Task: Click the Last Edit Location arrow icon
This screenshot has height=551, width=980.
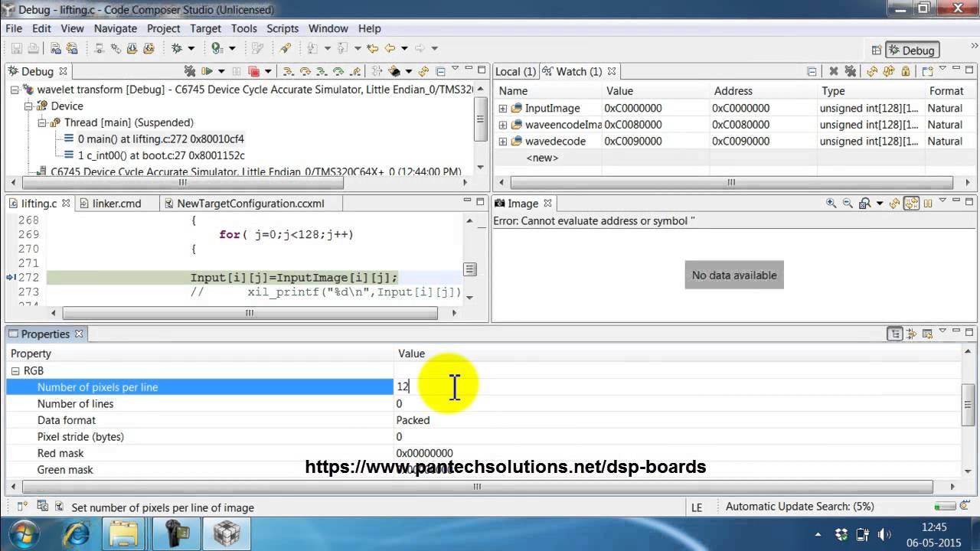Action: pos(372,48)
